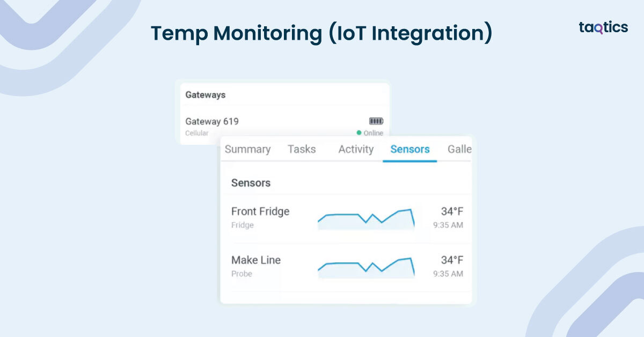Click the Front Fridge 34°F reading
The height and width of the screenshot is (337, 644).
(452, 211)
